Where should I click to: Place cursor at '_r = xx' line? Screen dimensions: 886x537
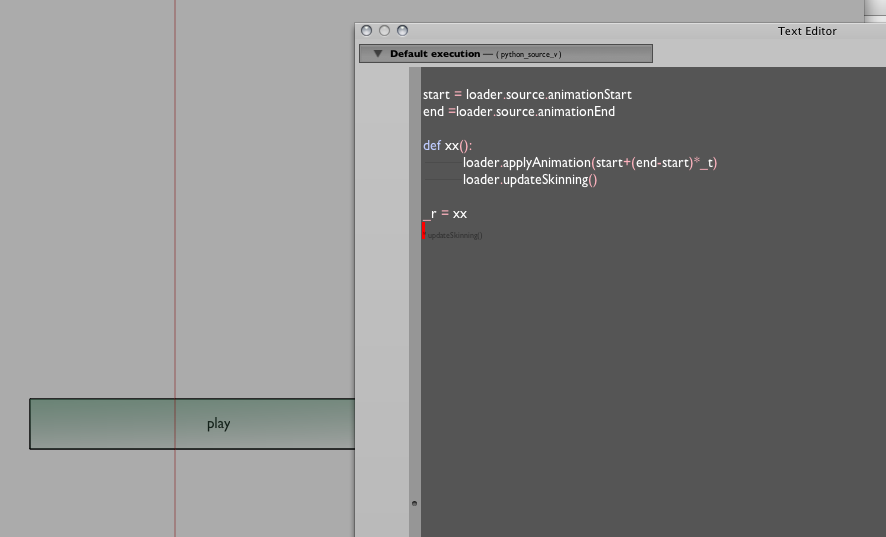tap(445, 214)
